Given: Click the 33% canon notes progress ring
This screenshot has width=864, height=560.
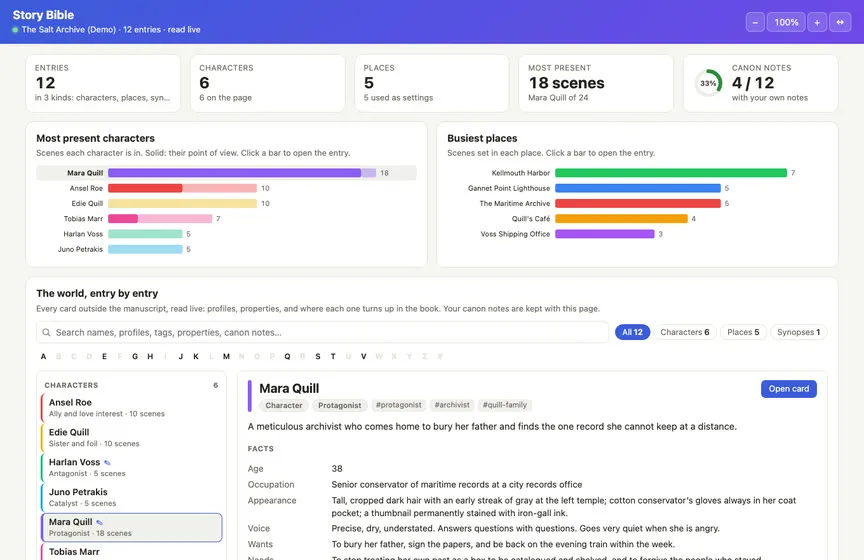Looking at the screenshot, I should tap(708, 83).
